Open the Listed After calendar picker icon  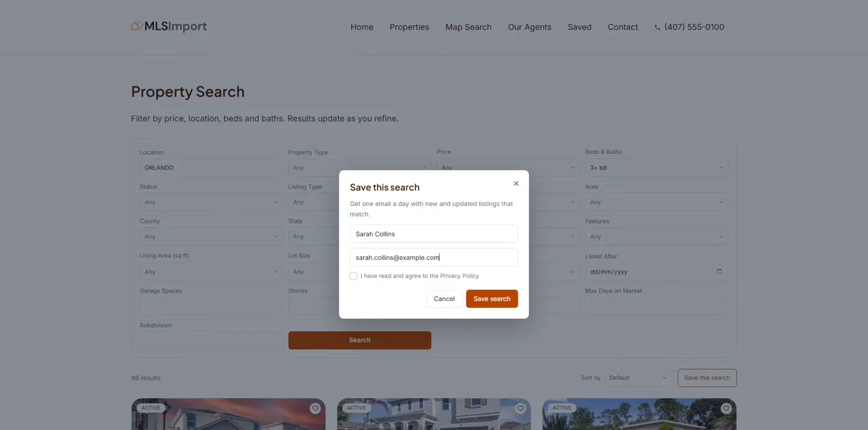tap(719, 271)
